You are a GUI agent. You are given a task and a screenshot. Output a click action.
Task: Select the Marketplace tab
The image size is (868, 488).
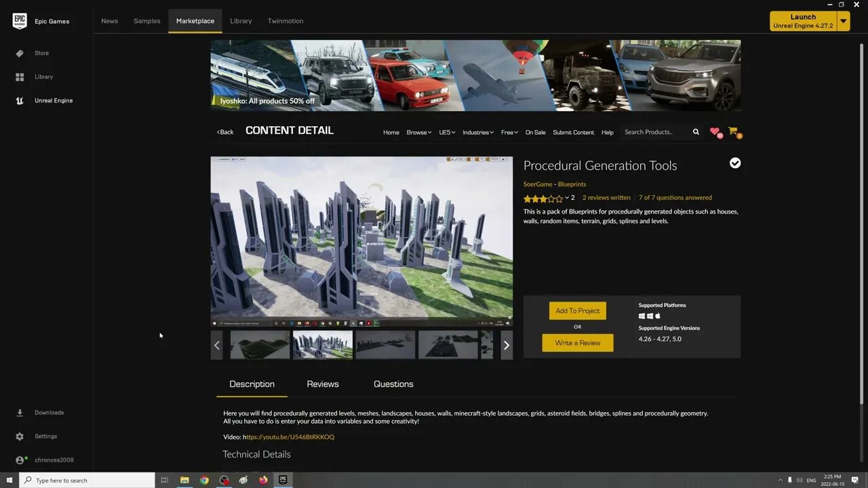195,21
